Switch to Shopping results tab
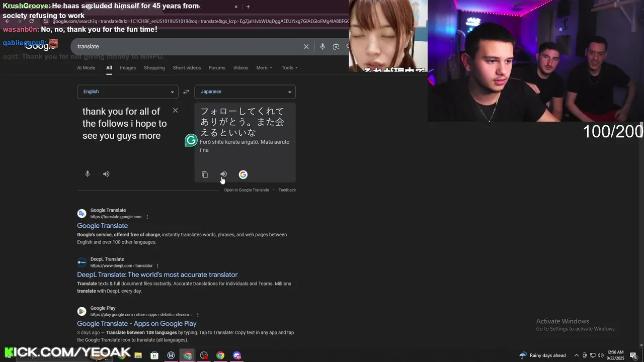 coord(154,68)
